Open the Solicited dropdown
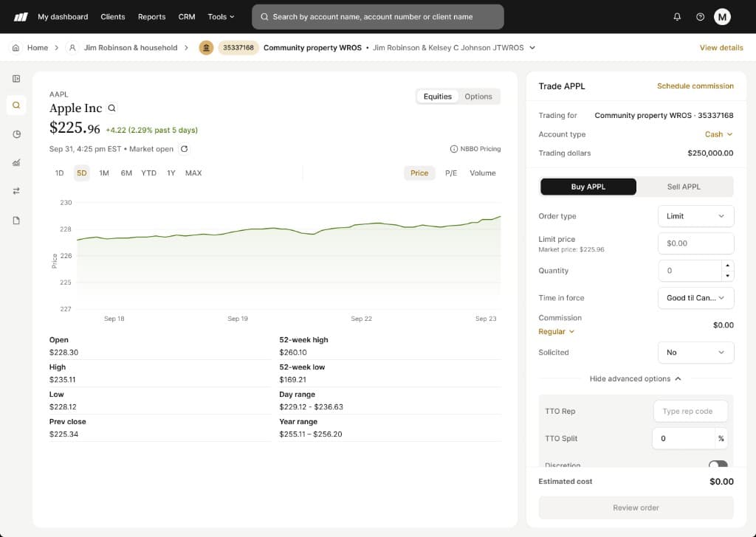This screenshot has height=537, width=756. point(695,353)
